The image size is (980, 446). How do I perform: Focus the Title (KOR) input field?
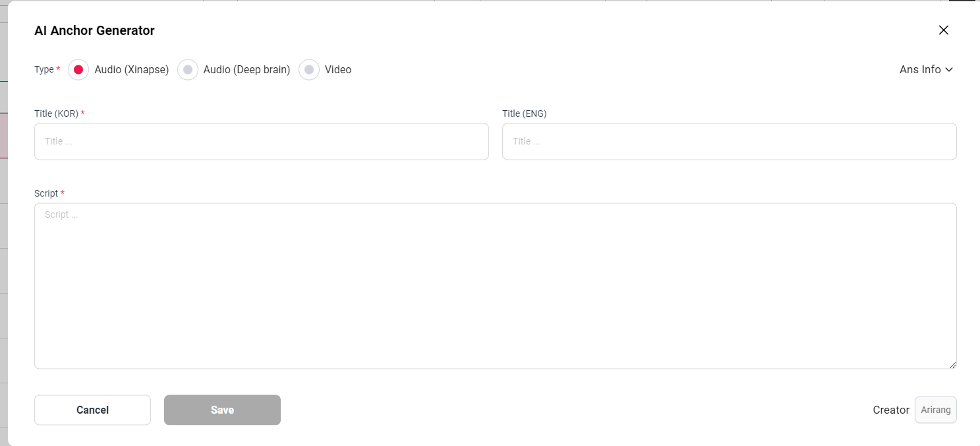[x=261, y=141]
